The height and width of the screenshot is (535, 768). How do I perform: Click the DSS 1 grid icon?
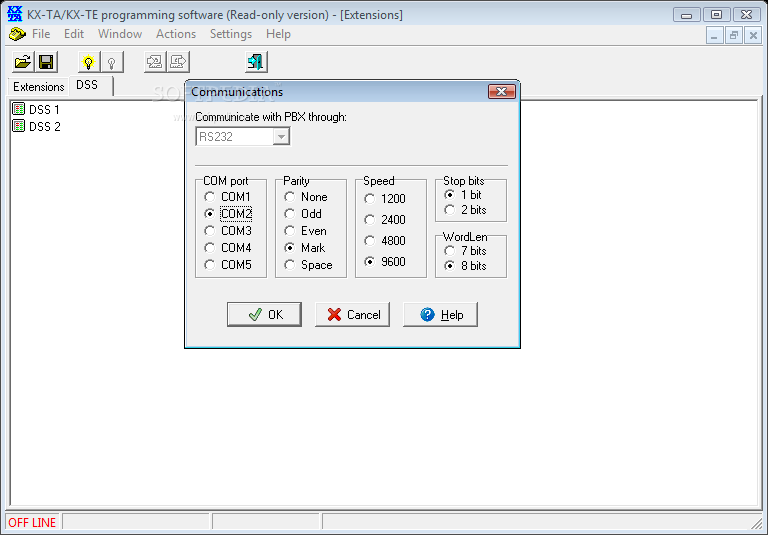pyautogui.click(x=19, y=109)
